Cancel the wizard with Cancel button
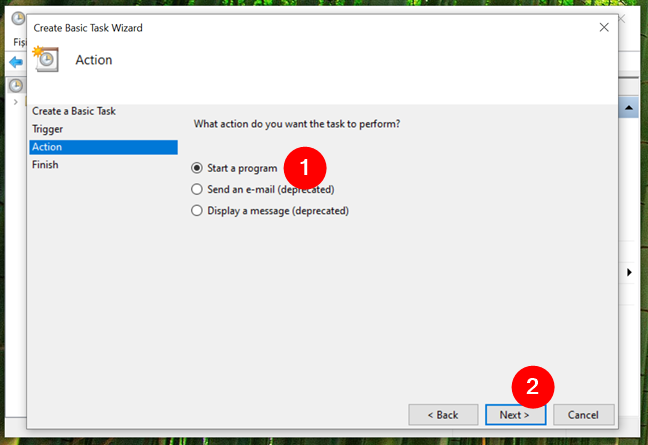Viewport: 648px width, 445px height. pos(583,414)
